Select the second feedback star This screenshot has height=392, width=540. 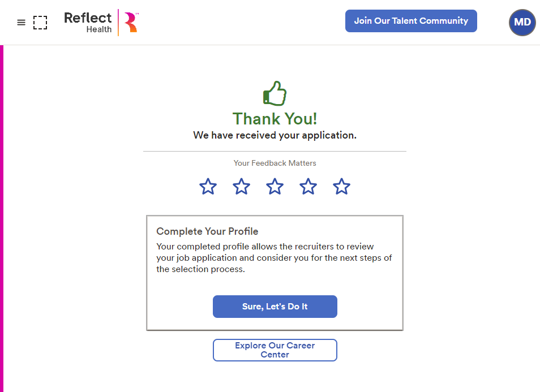(x=242, y=187)
